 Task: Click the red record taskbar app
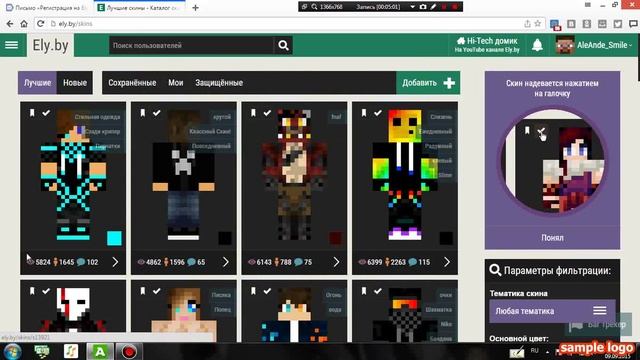tap(129, 351)
